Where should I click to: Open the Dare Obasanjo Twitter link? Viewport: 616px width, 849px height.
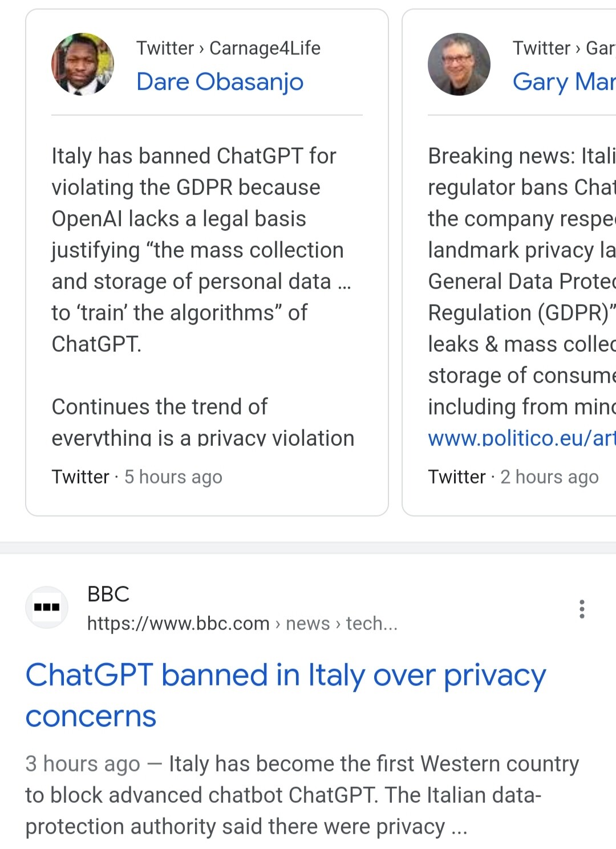(x=220, y=82)
